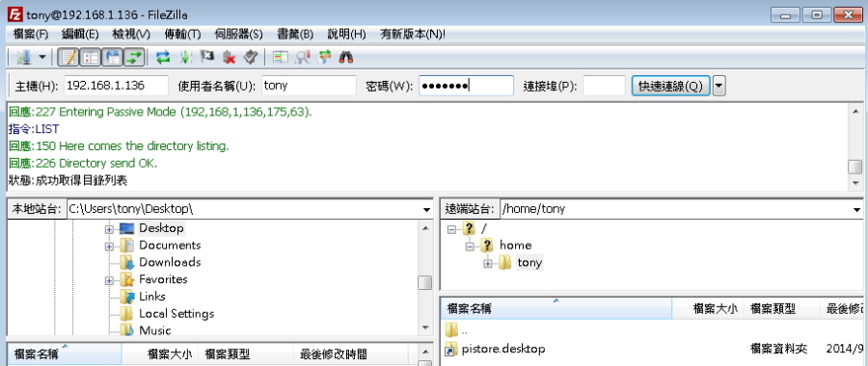Open the 本地站台 path dropdown
The image size is (868, 366).
click(x=426, y=210)
